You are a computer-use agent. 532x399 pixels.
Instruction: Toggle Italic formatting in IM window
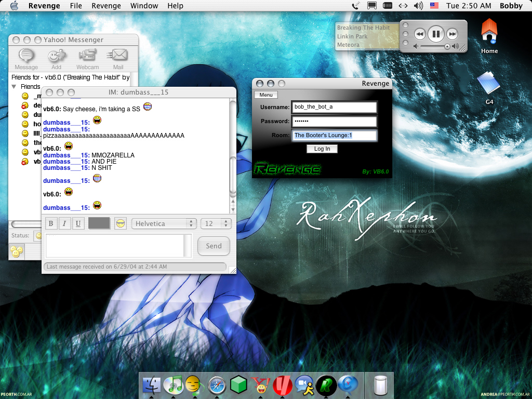pos(64,223)
